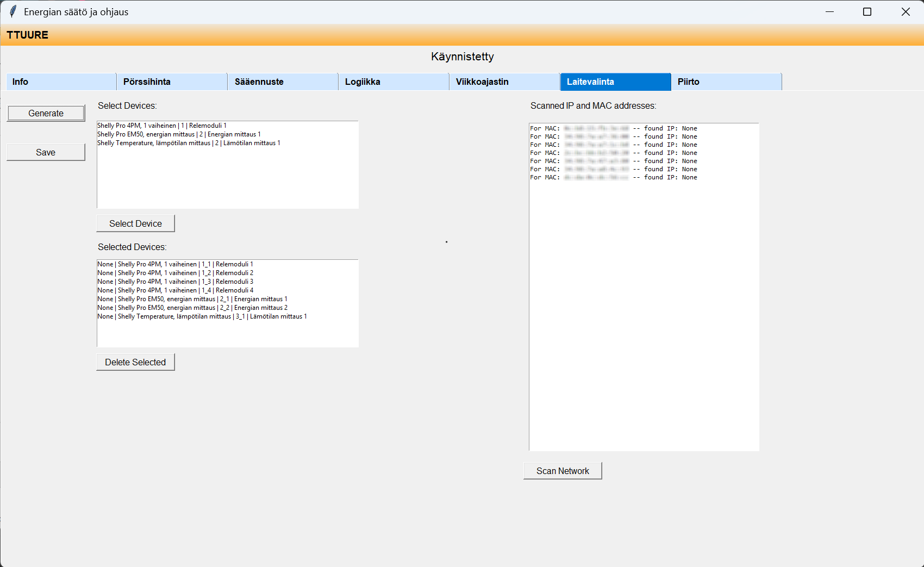
Task: Open the Info tab
Action: coord(61,82)
